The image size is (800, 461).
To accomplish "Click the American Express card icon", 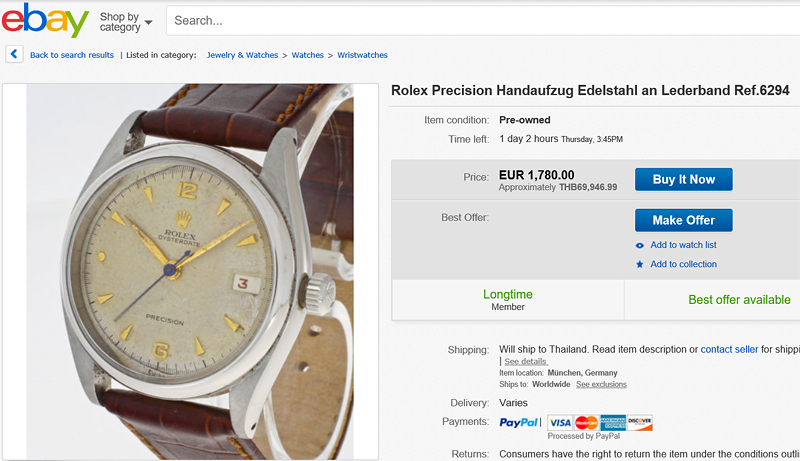I will pos(613,422).
